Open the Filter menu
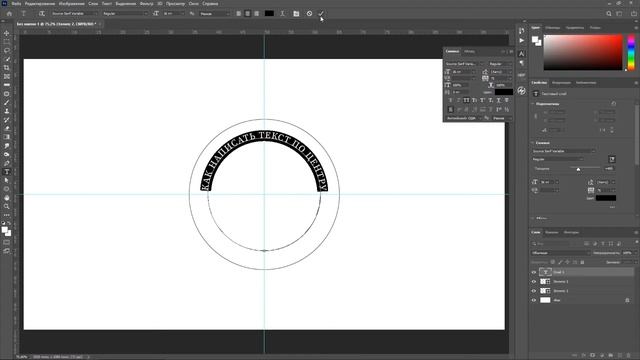Viewport: 640px width, 360px height. [147, 4]
